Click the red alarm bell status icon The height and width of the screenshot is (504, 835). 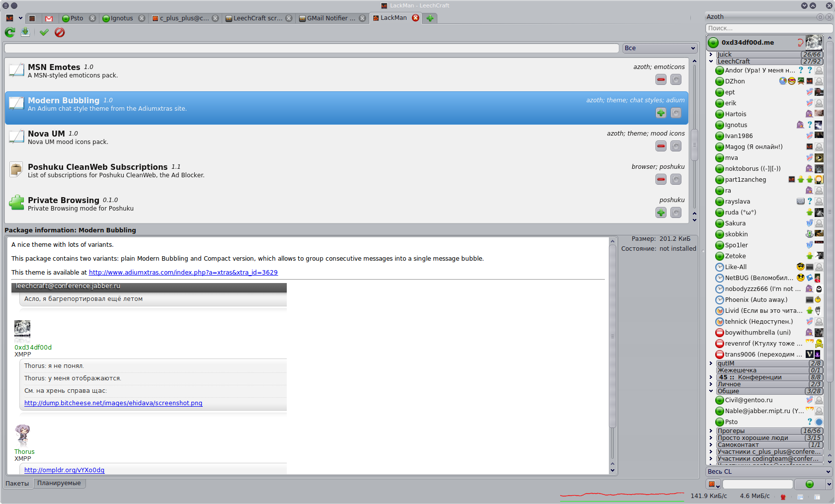[x=783, y=497]
